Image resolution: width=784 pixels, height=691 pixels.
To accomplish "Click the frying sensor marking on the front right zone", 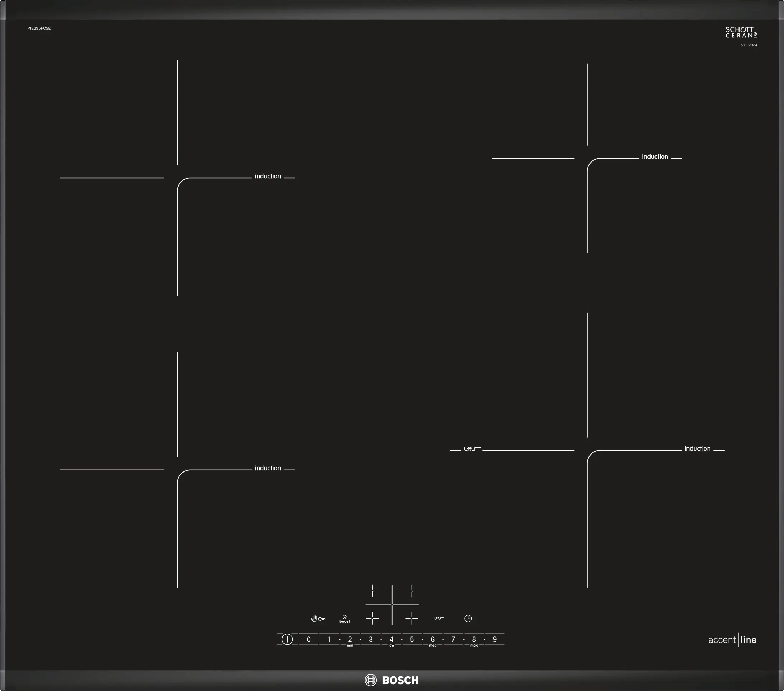I will point(472,449).
